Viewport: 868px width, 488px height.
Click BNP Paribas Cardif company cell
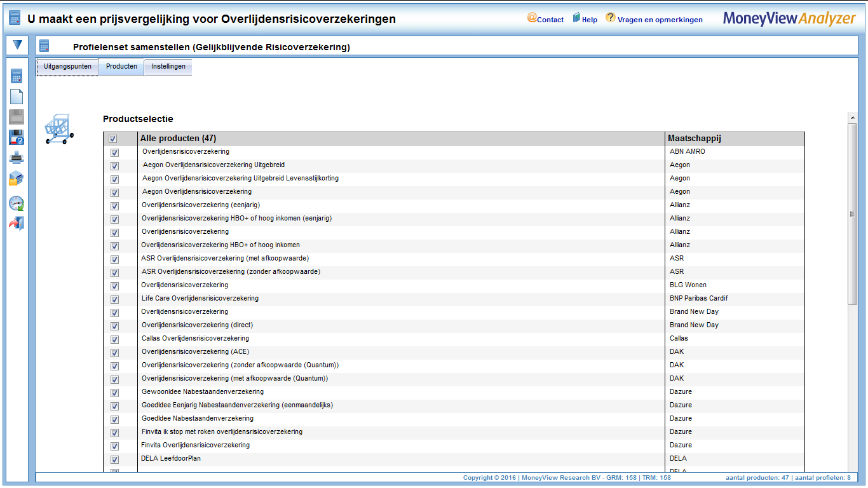(699, 298)
